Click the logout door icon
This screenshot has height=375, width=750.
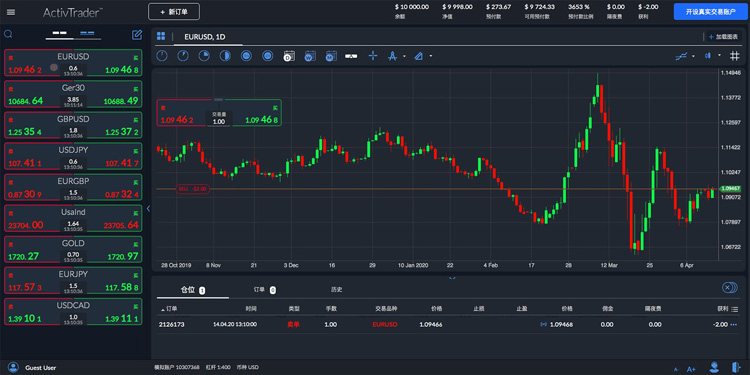click(x=737, y=367)
